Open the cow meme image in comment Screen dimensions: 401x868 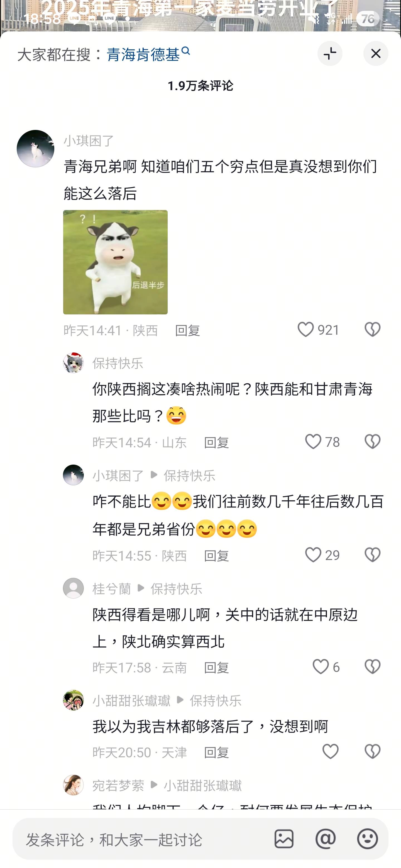[115, 262]
